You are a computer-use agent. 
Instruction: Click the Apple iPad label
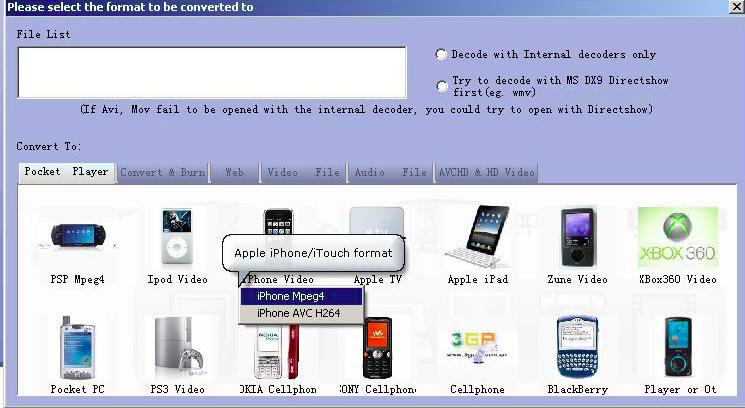pos(478,279)
